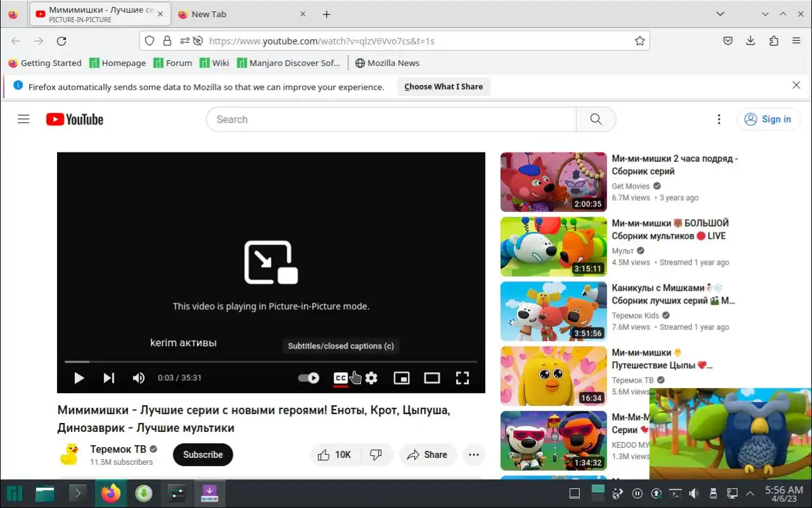Open 'Ми-ми-мишки 2 часа подряд' video title

[x=674, y=165]
